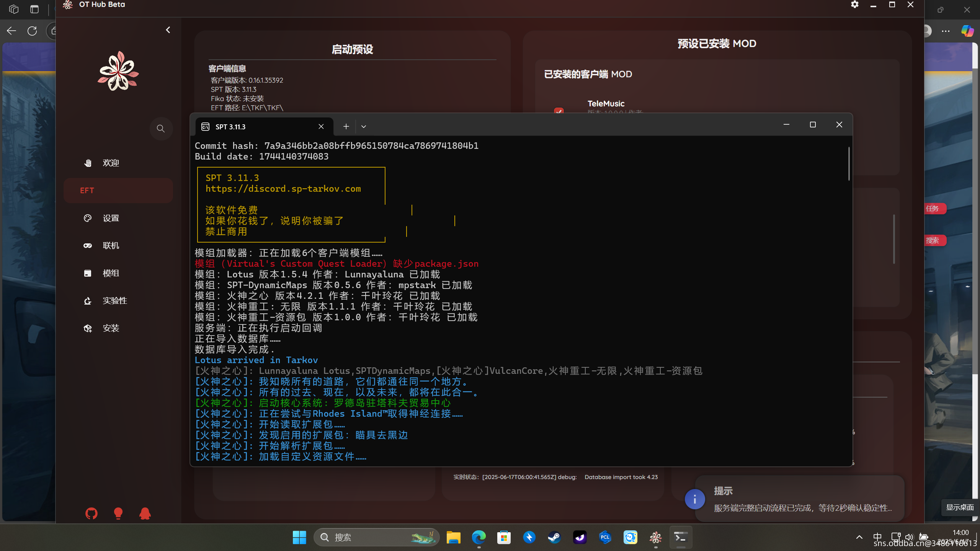Click Edge workspaces icon
980x551 pixels.
coord(14,9)
